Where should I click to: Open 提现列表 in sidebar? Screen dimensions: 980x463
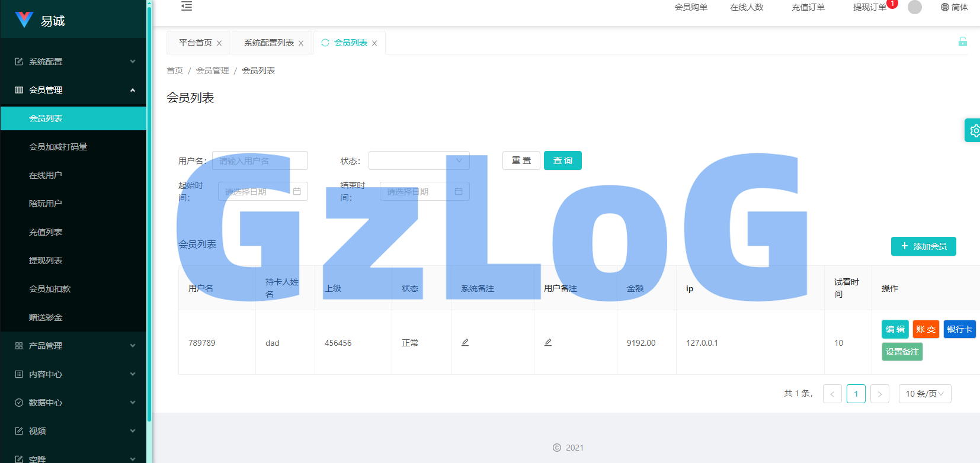coord(73,261)
